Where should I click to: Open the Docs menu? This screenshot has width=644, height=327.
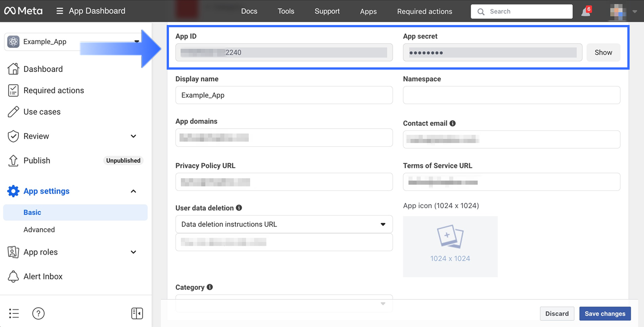pos(249,11)
